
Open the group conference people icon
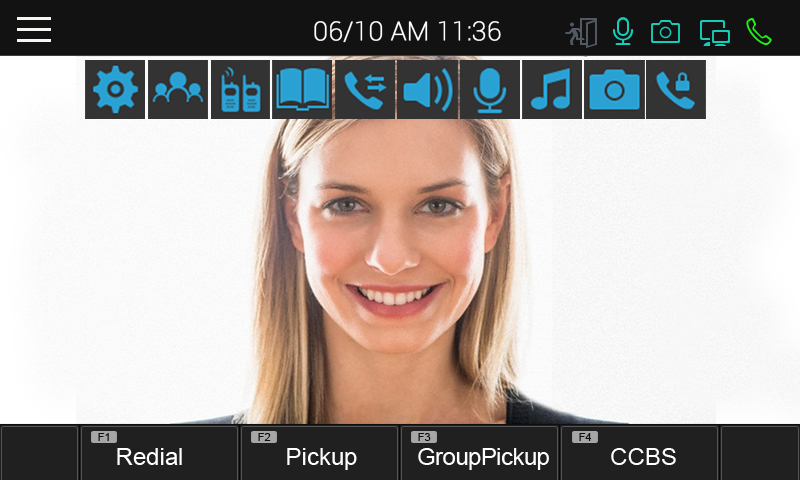point(178,89)
